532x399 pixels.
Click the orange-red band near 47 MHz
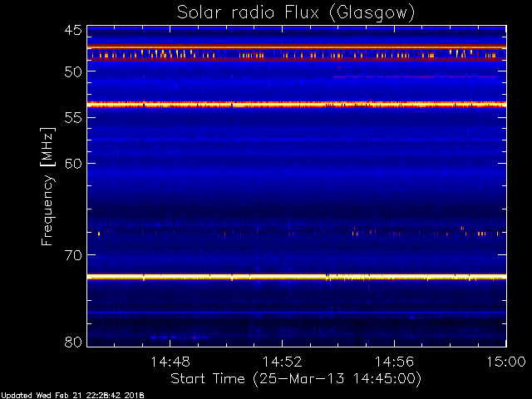point(297,47)
